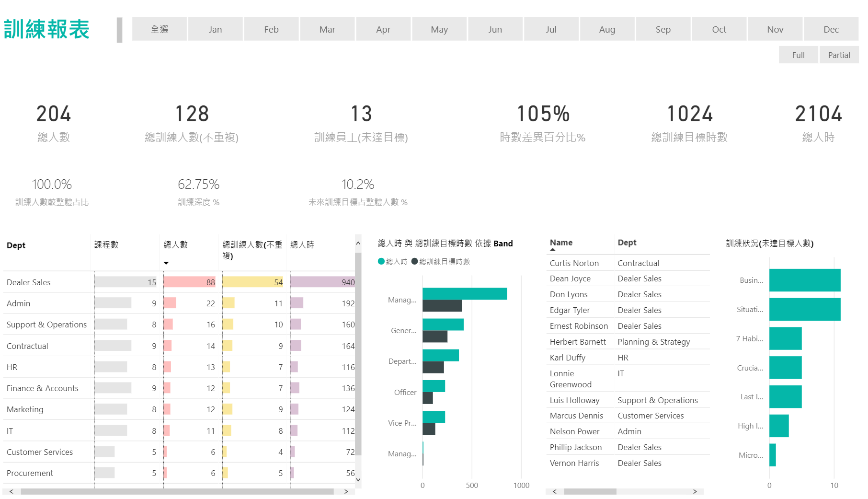Click the sort arrow under 總人數 column
This screenshot has width=868, height=499.
click(x=166, y=263)
